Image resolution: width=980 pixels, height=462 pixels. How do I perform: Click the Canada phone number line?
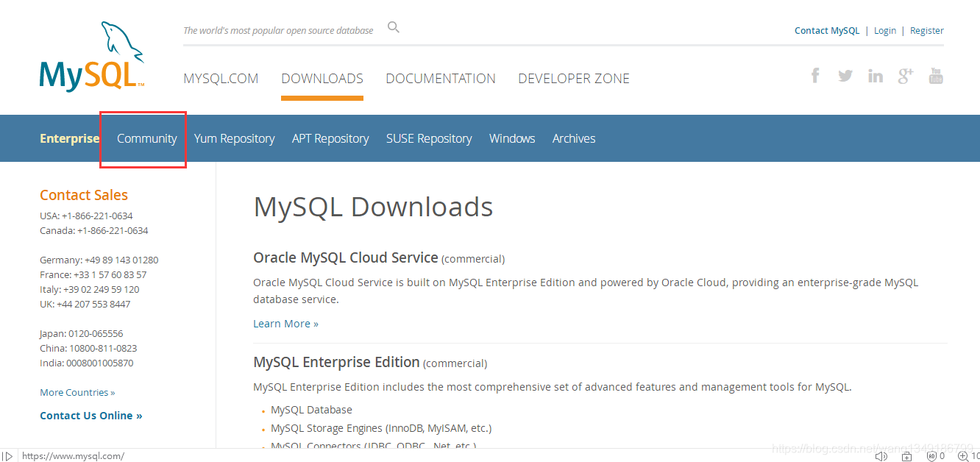(94, 230)
